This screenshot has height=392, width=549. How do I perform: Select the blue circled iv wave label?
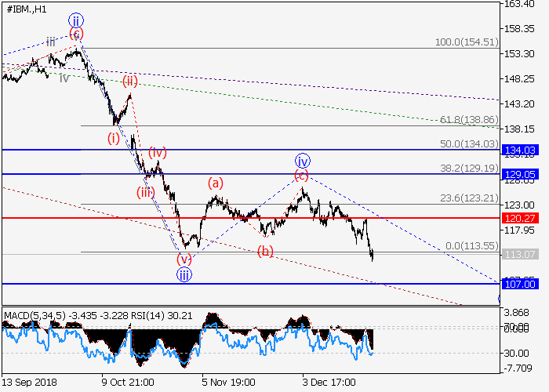click(x=302, y=159)
